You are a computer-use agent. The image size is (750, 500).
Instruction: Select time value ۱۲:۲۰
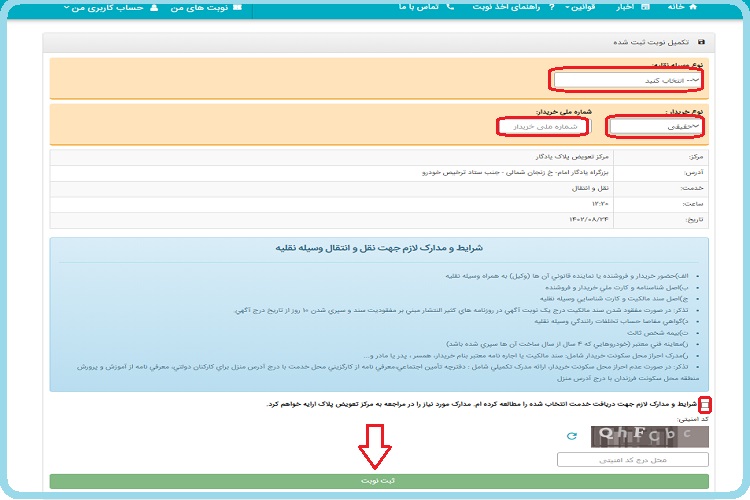pyautogui.click(x=600, y=204)
